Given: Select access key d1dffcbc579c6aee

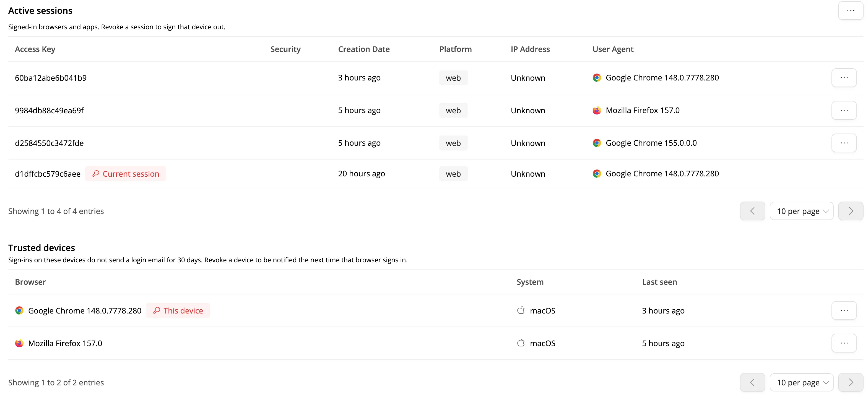Looking at the screenshot, I should [48, 174].
